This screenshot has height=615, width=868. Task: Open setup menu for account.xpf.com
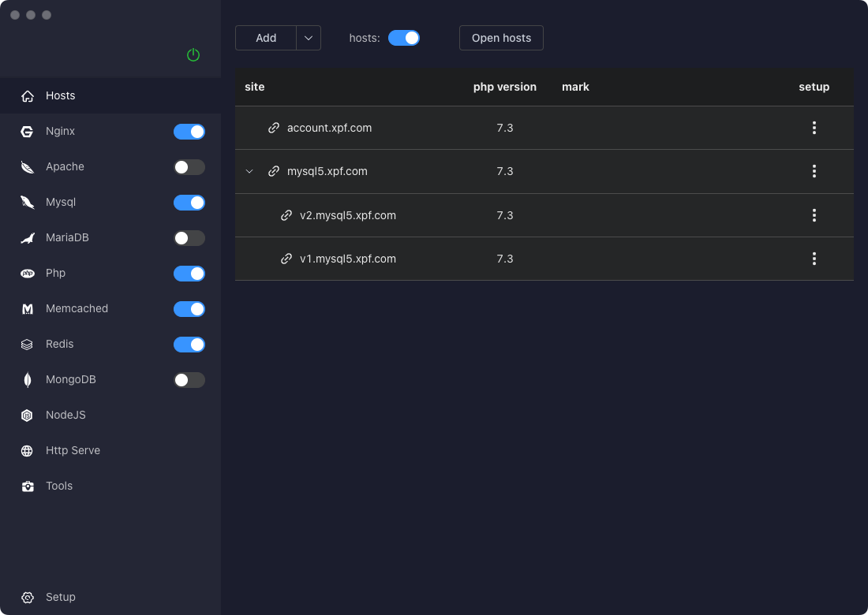coord(814,128)
